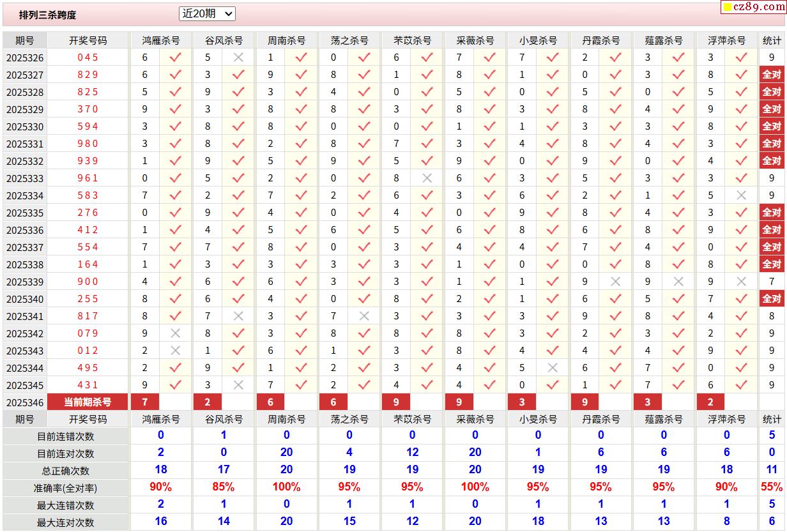Image resolution: width=787 pixels, height=532 pixels.
Task: Click the winning number 900 in row 2025339
Action: 88,282
